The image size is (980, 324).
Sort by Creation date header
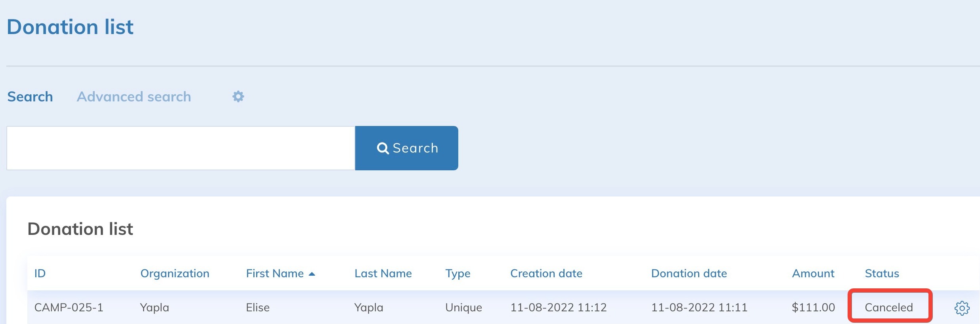[x=546, y=273]
